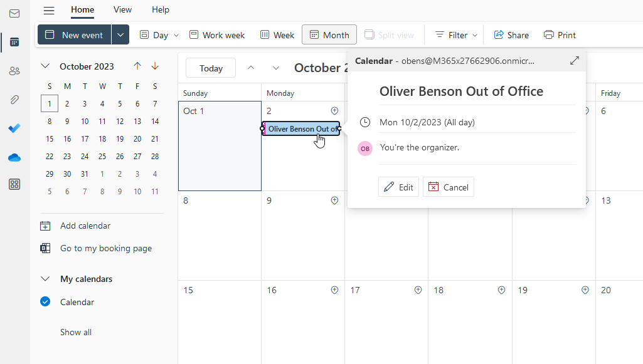Collapse the My calendars section

coord(45,279)
